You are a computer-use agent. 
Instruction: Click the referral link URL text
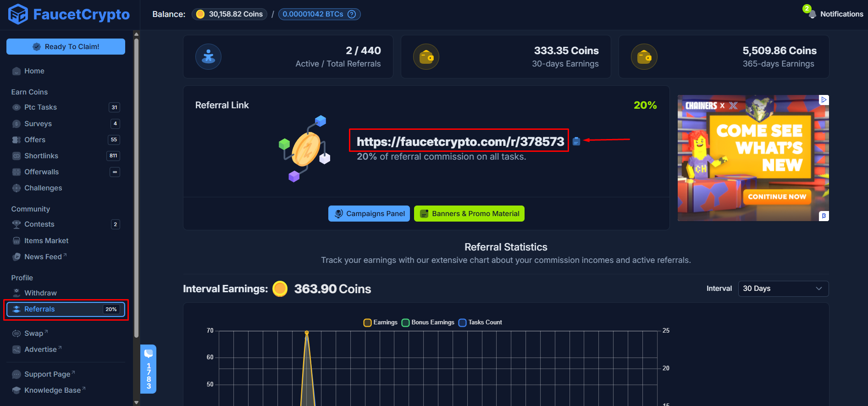pyautogui.click(x=460, y=141)
